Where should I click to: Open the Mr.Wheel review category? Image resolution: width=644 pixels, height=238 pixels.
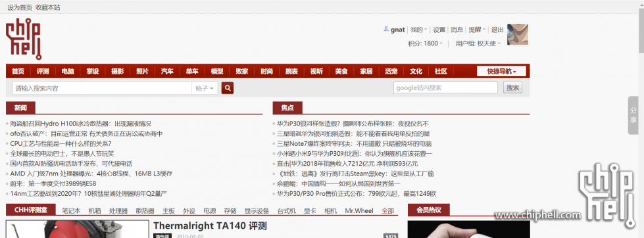coord(359,210)
